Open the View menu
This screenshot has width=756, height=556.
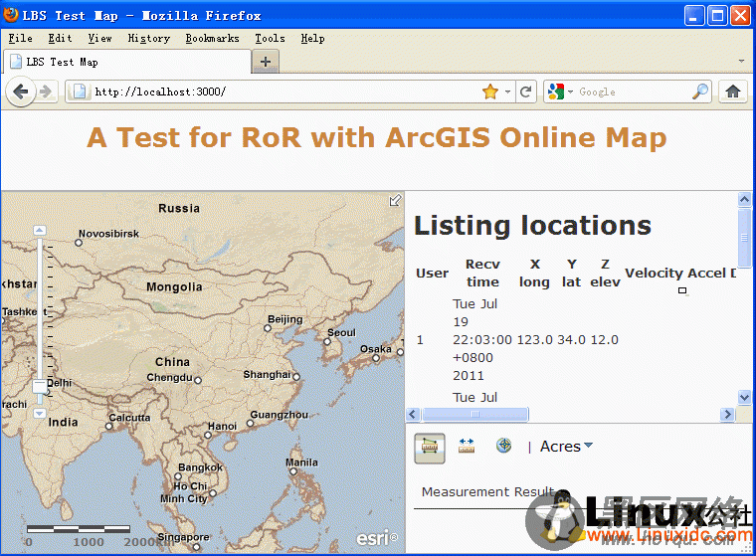coord(99,38)
